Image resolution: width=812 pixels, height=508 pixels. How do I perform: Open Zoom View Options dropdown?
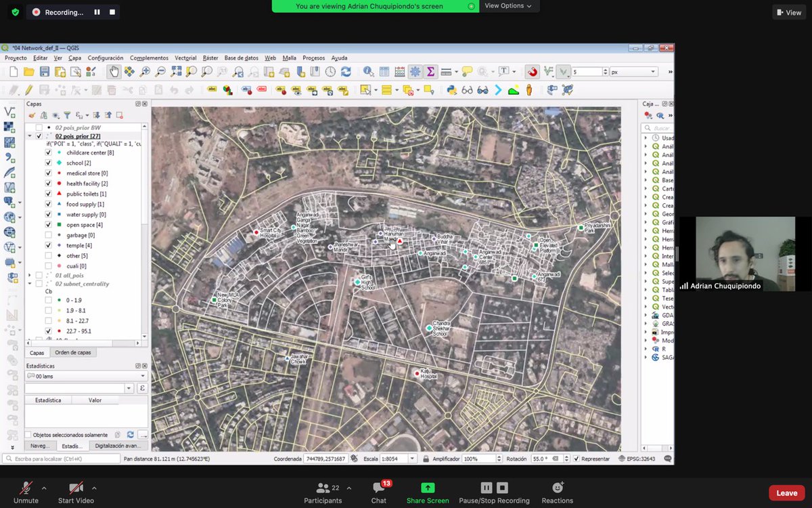click(x=507, y=5)
